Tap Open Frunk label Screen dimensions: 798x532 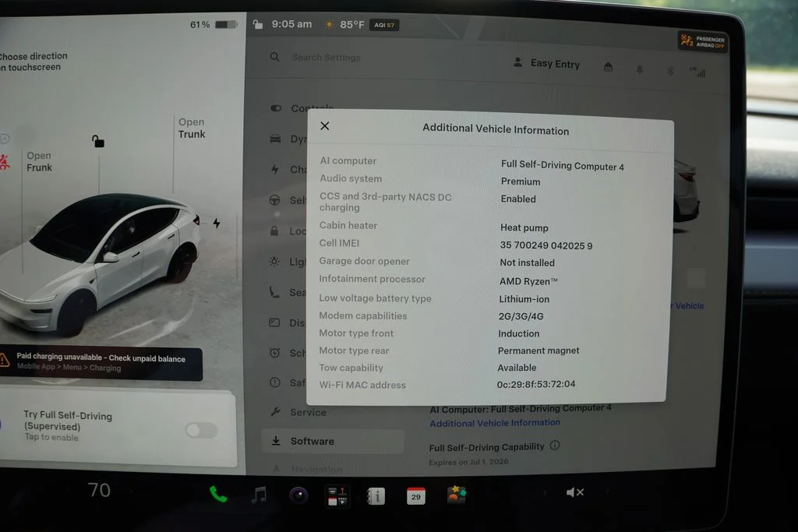pos(39,161)
